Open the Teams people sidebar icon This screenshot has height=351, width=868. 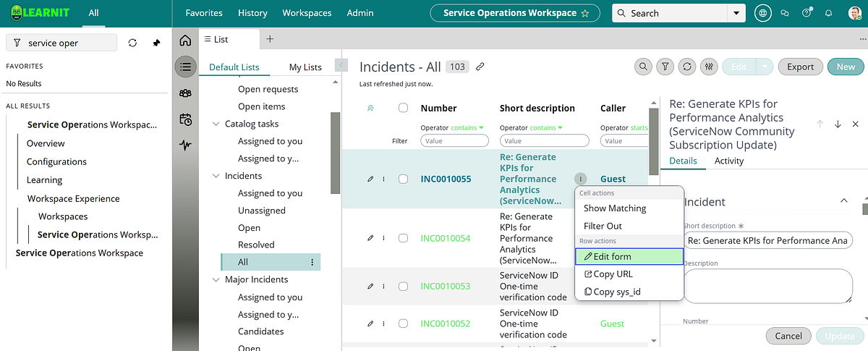point(186,93)
